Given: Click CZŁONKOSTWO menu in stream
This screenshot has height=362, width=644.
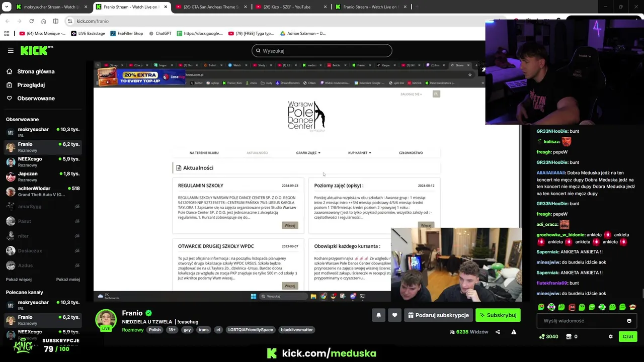Looking at the screenshot, I should [x=411, y=153].
